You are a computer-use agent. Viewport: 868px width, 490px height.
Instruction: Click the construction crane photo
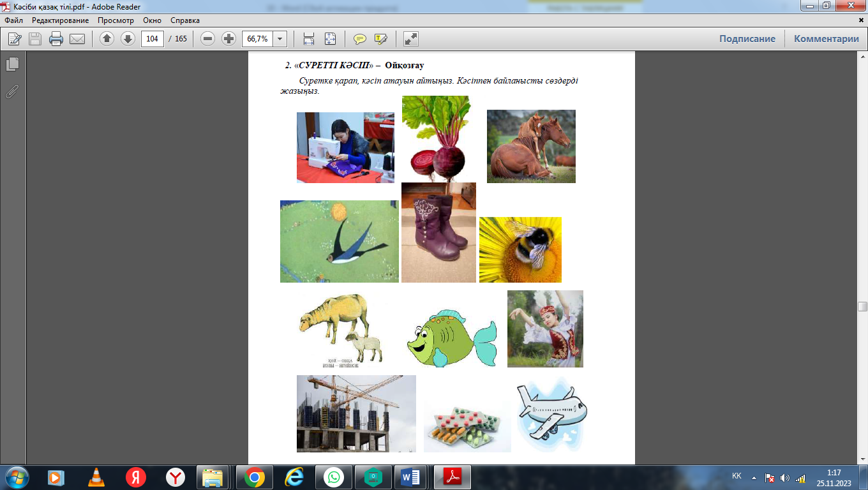point(356,413)
